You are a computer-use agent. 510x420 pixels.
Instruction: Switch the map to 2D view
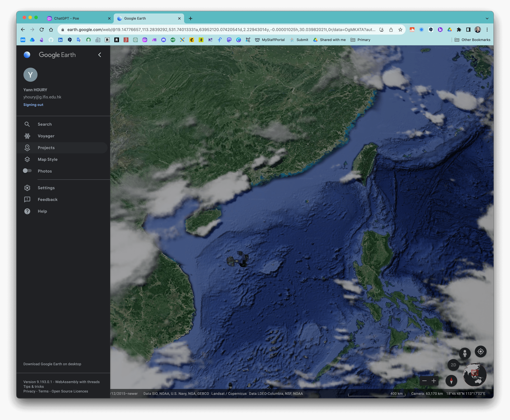point(453,365)
